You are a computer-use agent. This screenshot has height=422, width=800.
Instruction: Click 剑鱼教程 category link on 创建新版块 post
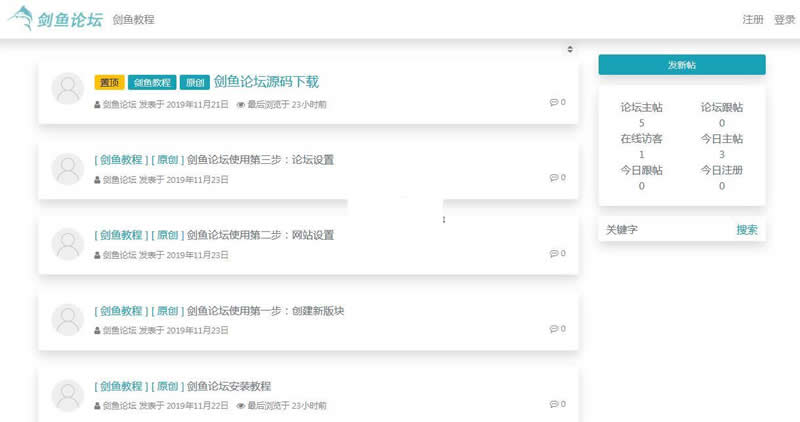point(121,310)
